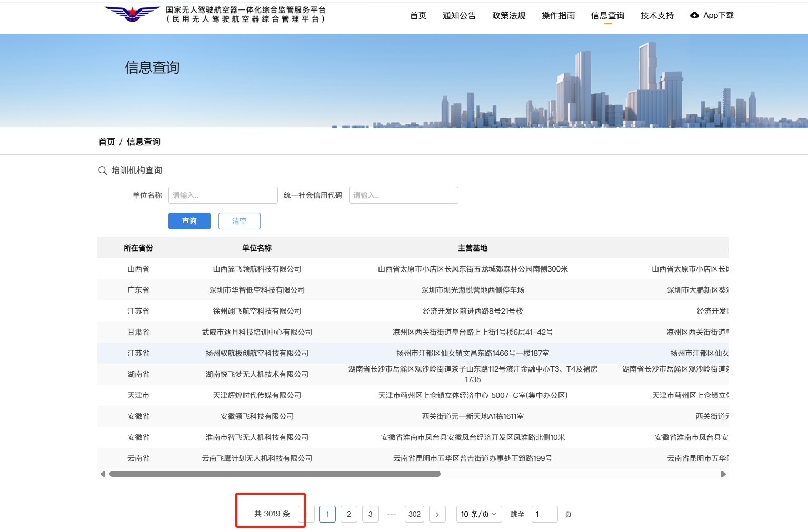The image size is (808, 532).
Task: Click the table's left scroll arrow
Action: [103, 474]
